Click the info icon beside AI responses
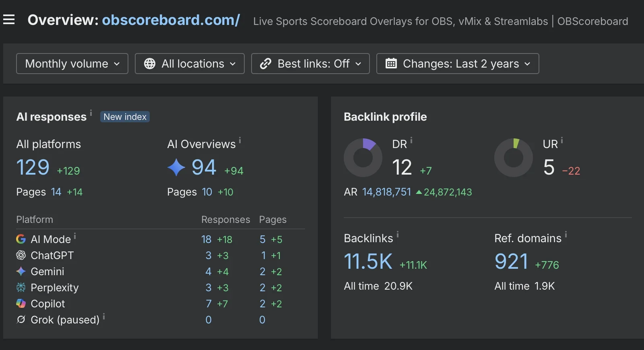The image size is (644, 350). pos(91,113)
